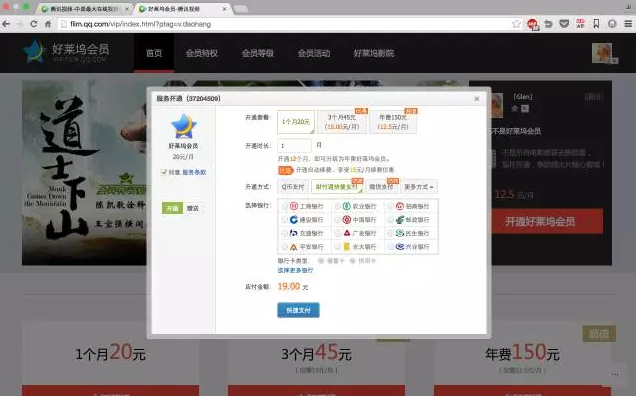
Task: Toggle the 同意 服务条款 checkbox
Action: [x=163, y=172]
